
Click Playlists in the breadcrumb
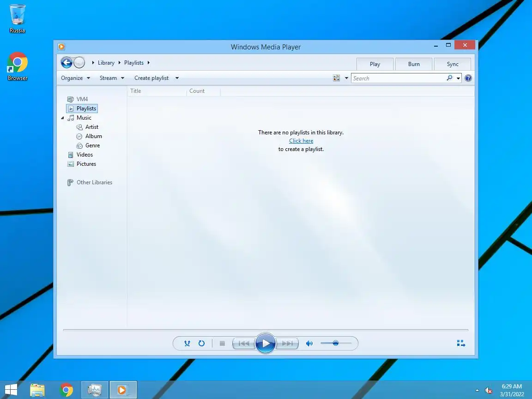click(x=134, y=63)
